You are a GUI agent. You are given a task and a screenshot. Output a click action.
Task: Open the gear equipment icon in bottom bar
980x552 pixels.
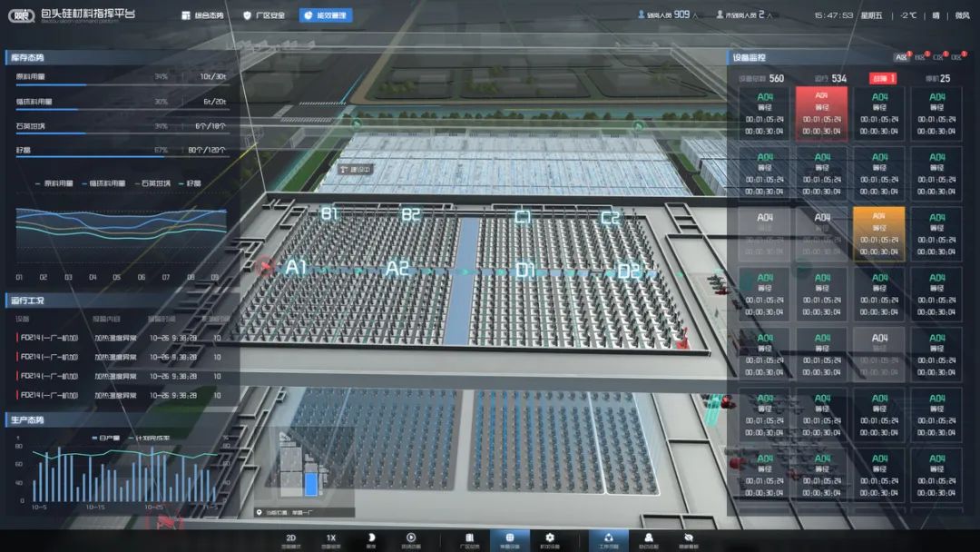tap(550, 538)
